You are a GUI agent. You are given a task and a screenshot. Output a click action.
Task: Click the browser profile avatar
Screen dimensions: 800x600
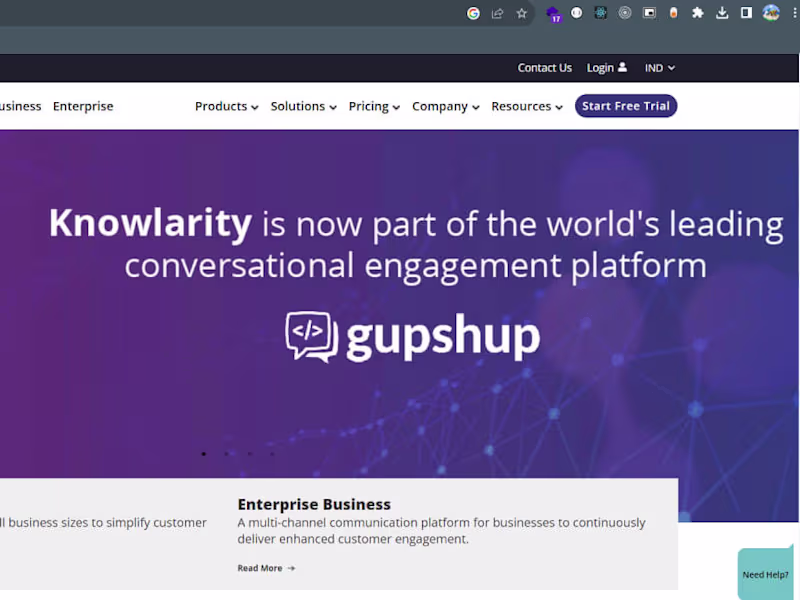770,13
